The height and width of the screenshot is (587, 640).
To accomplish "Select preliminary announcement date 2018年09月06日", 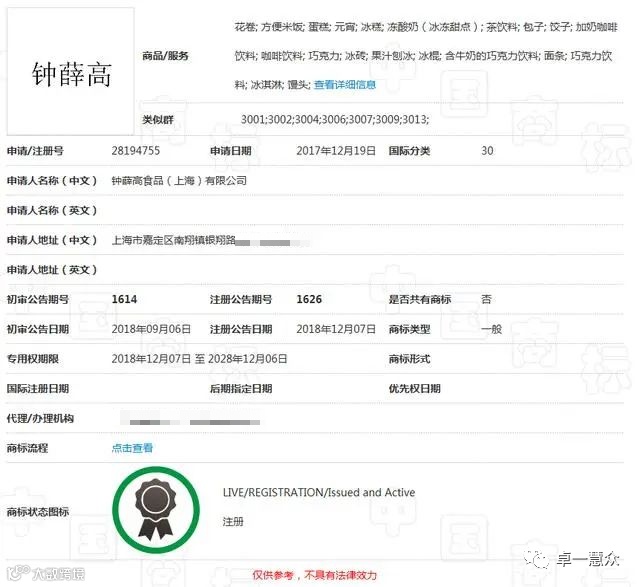I will (x=151, y=329).
